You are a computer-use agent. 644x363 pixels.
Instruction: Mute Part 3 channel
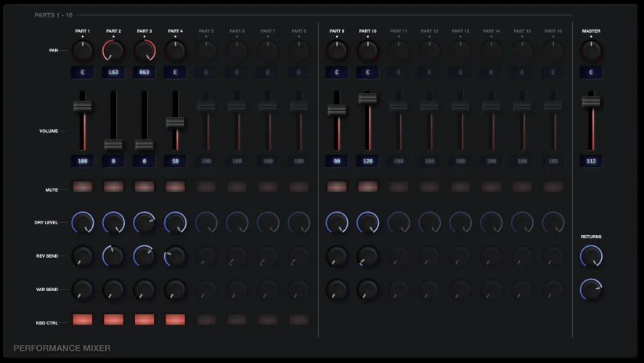coord(144,187)
